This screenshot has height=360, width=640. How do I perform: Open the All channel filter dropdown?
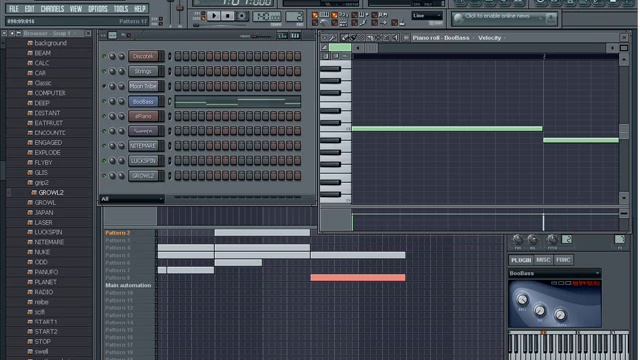coord(132,199)
